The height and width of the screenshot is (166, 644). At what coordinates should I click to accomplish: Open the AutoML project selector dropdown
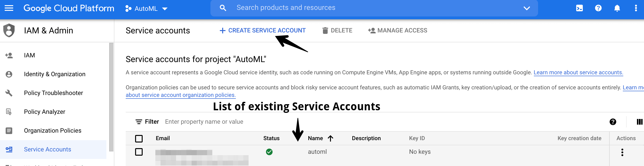click(146, 8)
